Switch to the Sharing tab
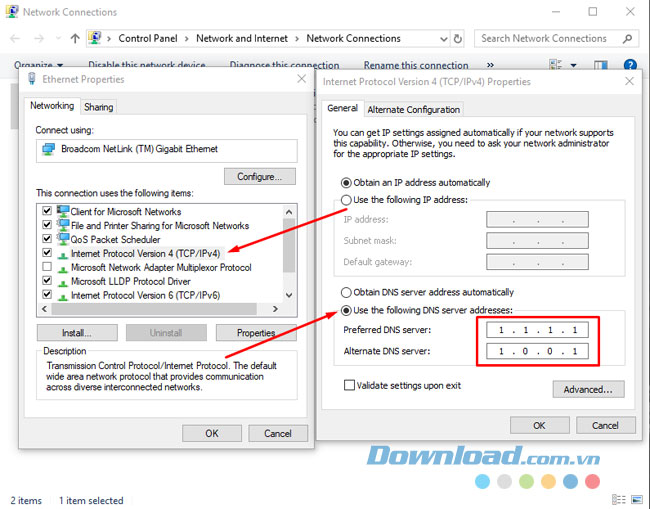This screenshot has width=650, height=509. [99, 107]
